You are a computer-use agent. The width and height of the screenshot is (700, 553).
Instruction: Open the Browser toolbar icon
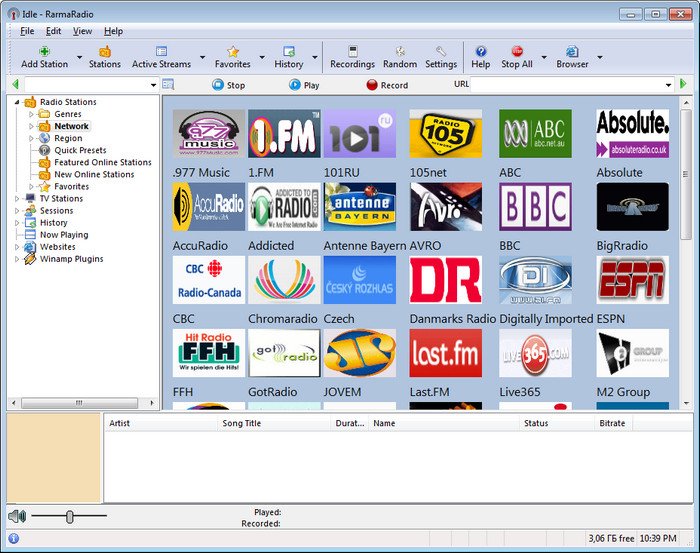[x=572, y=51]
